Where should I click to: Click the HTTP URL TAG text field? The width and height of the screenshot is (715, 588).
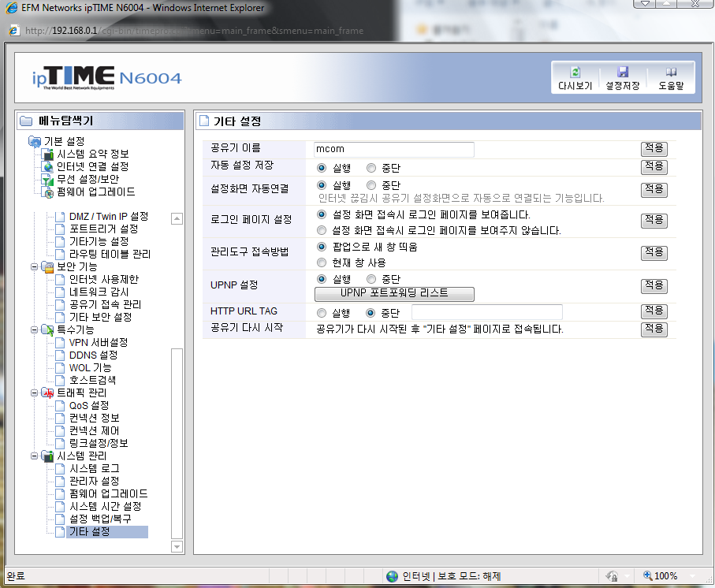[487, 312]
